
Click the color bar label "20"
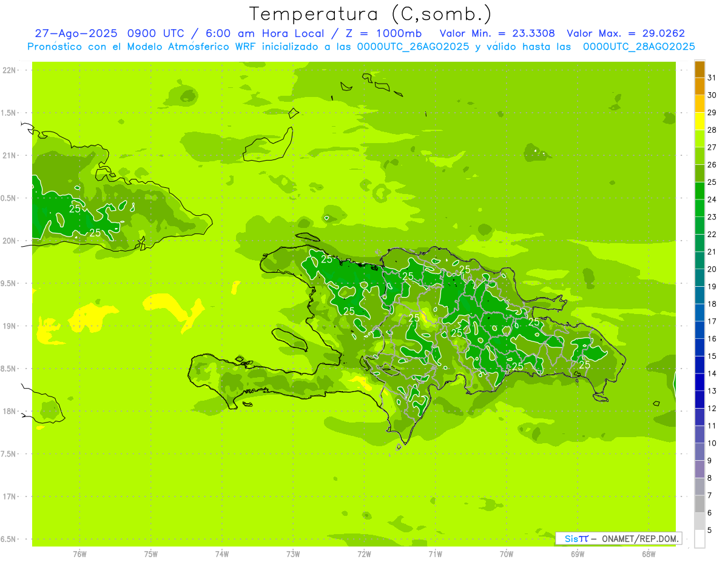click(x=712, y=269)
